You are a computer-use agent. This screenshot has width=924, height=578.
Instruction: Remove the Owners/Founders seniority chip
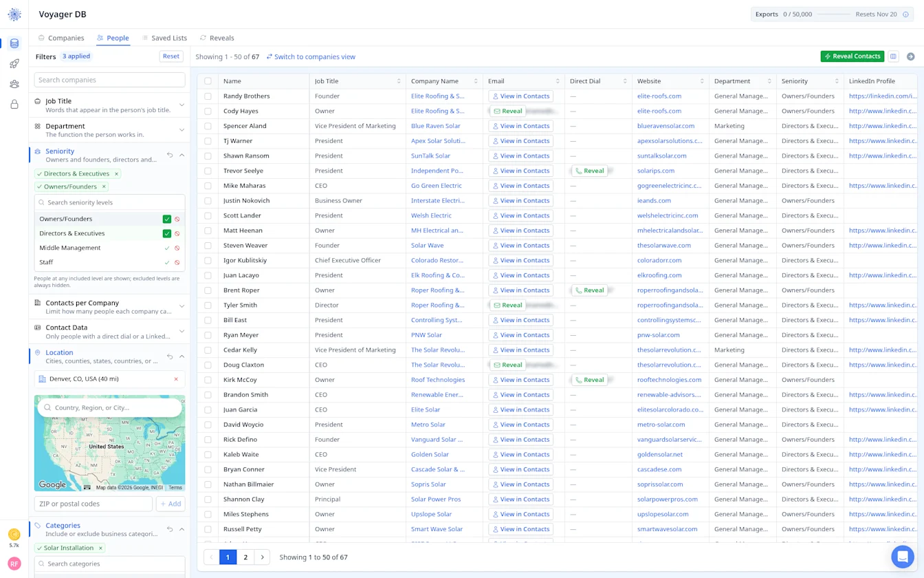(104, 187)
